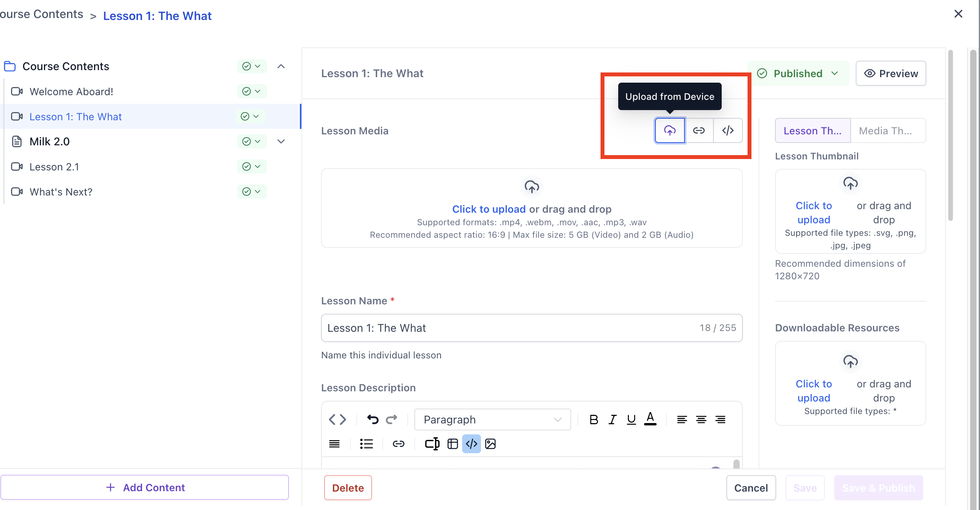Click the undo arrow in editor toolbar
This screenshot has width=980, height=510.
(372, 420)
